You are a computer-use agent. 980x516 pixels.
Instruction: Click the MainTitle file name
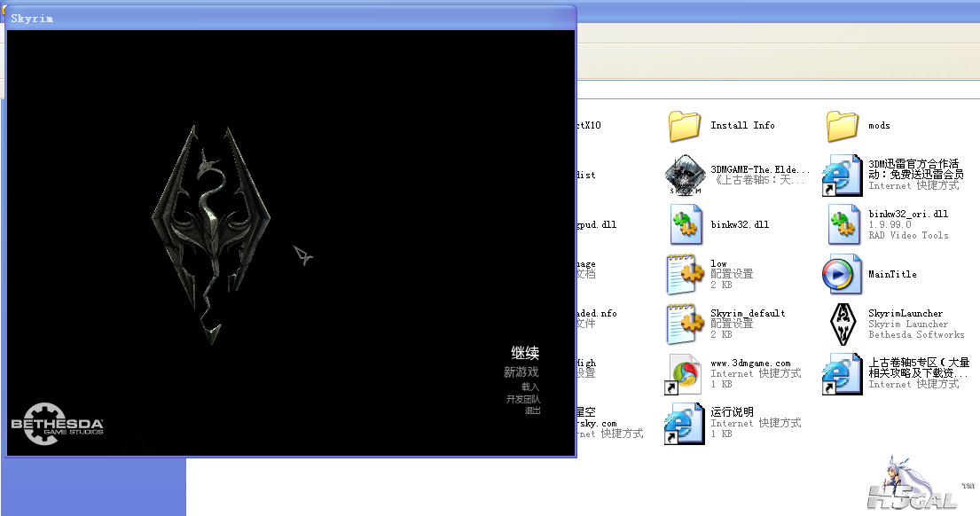pos(892,274)
